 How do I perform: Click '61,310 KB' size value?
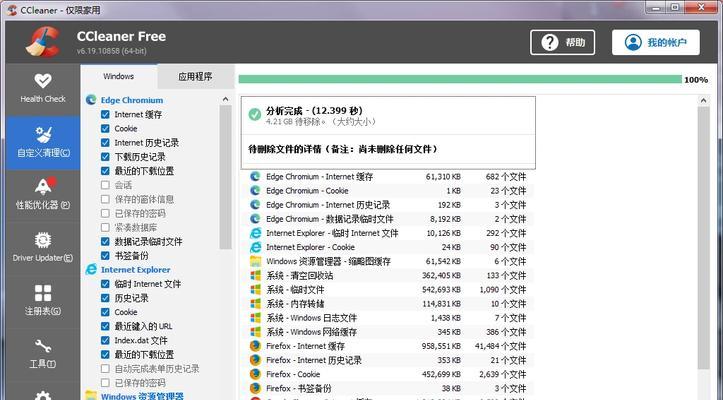tap(443, 176)
